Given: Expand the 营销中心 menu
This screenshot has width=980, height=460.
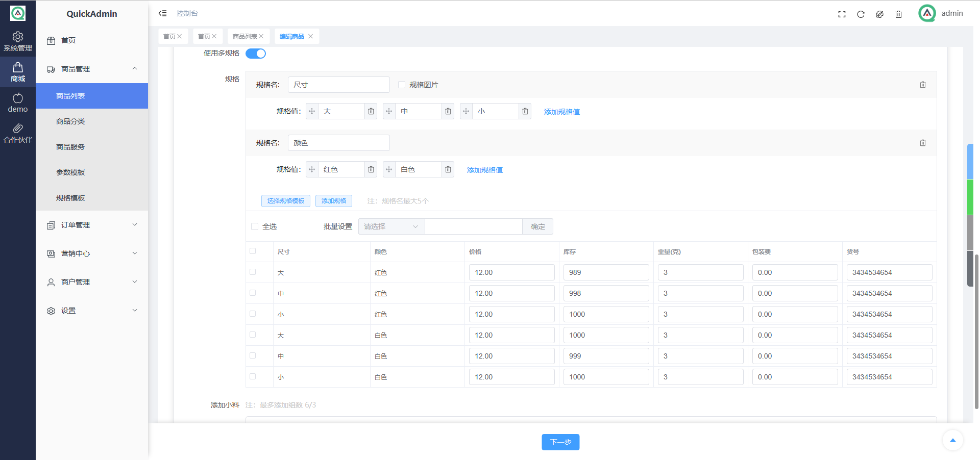Looking at the screenshot, I should tap(92, 253).
